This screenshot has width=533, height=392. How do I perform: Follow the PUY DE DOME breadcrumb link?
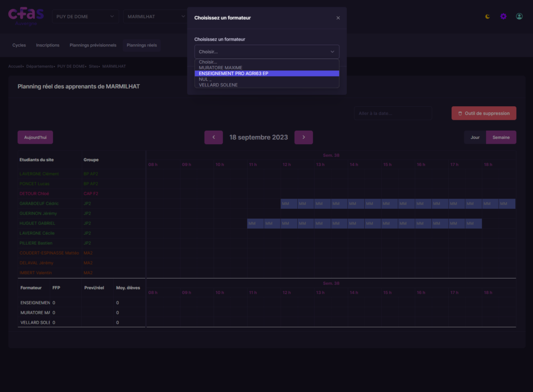71,66
